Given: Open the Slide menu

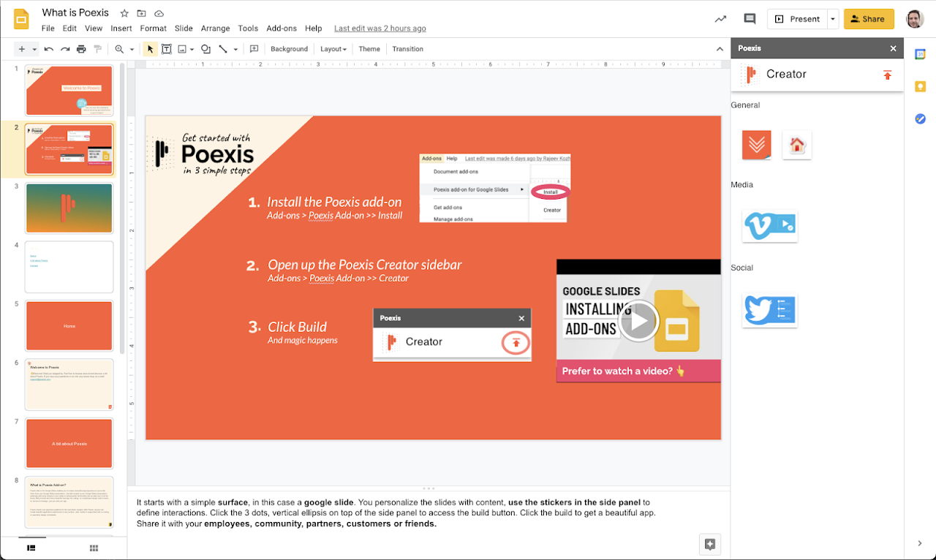Looking at the screenshot, I should (184, 29).
